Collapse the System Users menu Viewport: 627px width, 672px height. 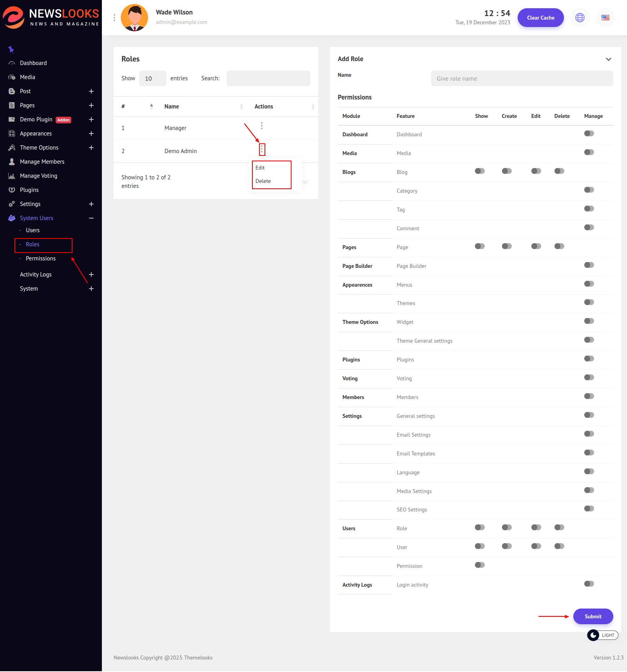click(x=91, y=218)
